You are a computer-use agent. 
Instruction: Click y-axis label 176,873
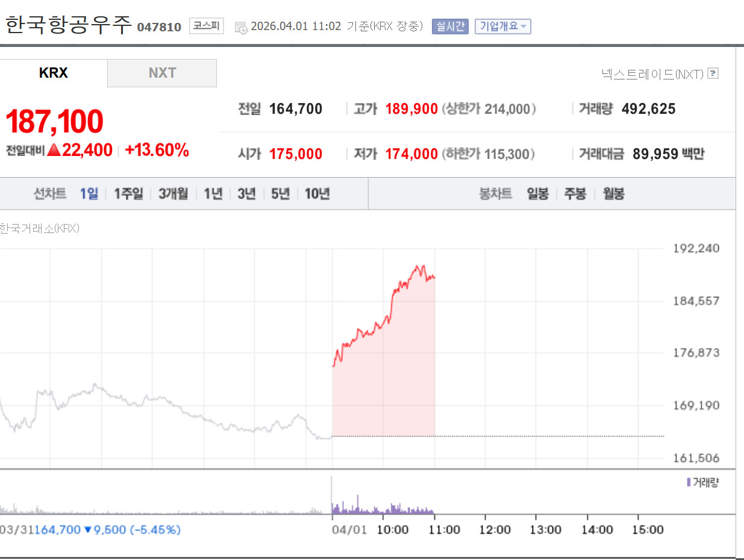tap(696, 352)
